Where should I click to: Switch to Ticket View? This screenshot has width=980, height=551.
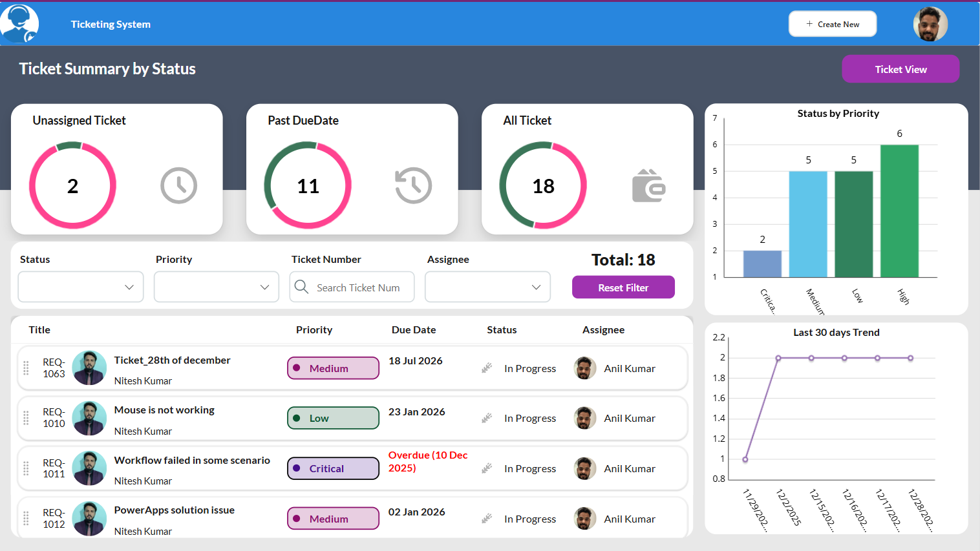900,69
